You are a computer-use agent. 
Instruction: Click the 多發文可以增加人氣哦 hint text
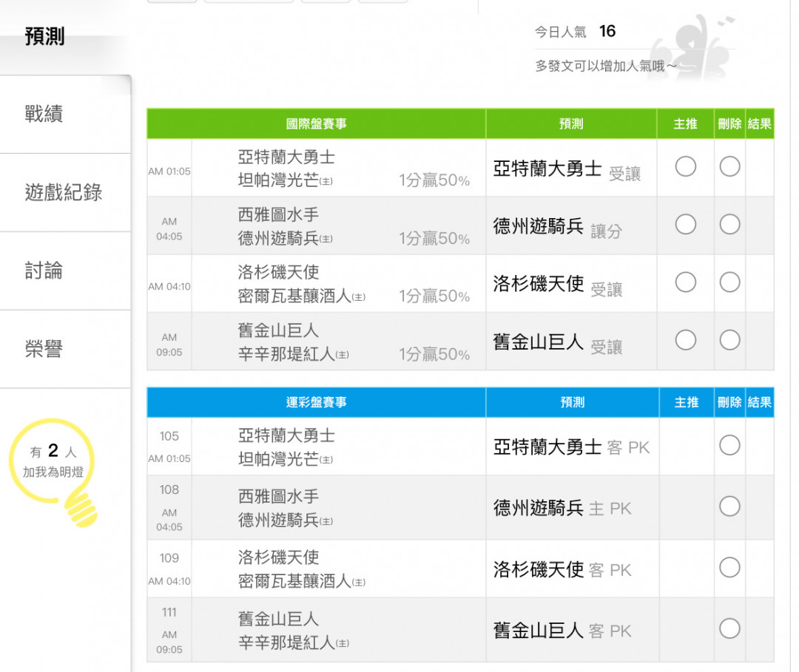(606, 67)
